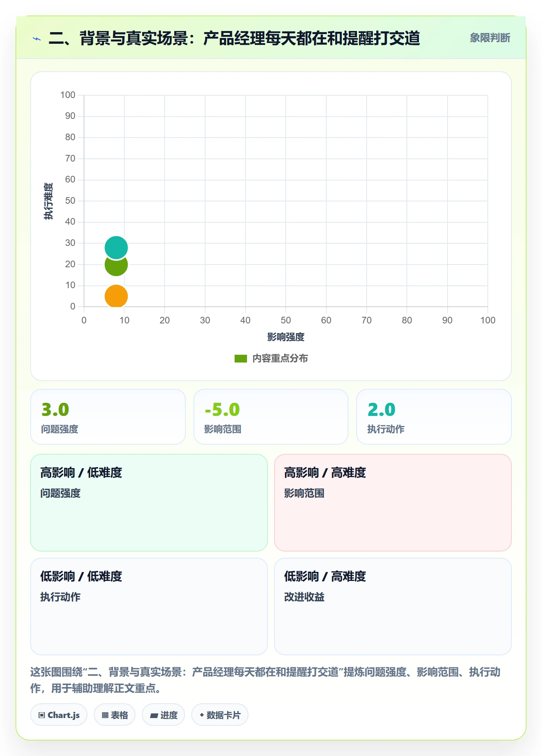Click the 数据卡片 tag chip
Screen dimensions: 542x756
[220, 715]
